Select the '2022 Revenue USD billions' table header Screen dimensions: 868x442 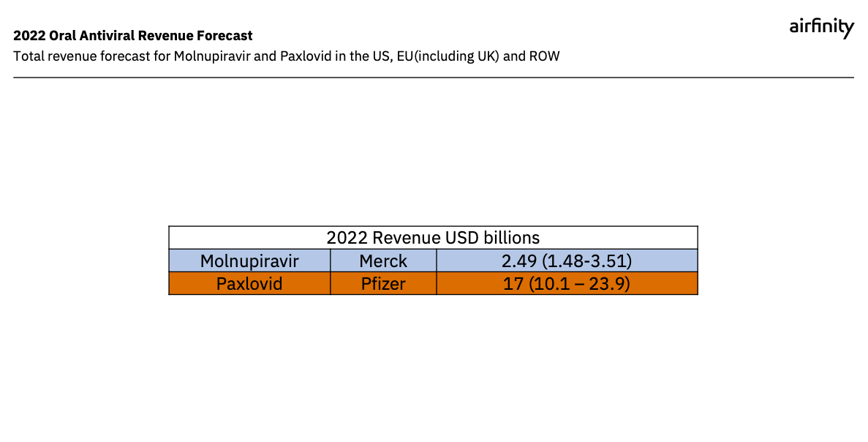coord(433,238)
